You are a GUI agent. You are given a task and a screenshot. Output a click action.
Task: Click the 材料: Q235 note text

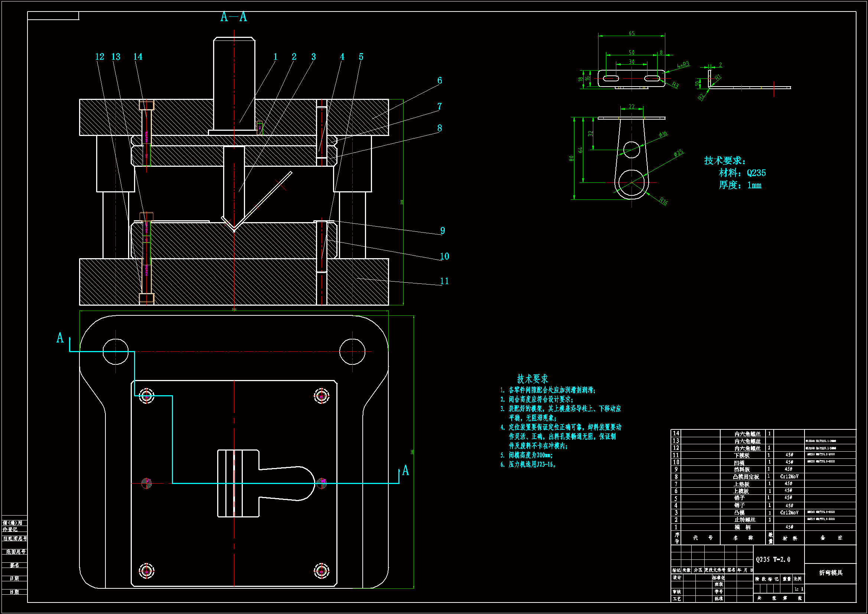[742, 173]
